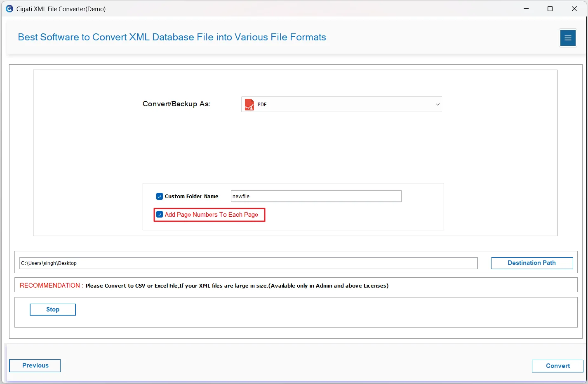588x384 pixels.
Task: Go back with the Previous button
Action: [x=35, y=365]
